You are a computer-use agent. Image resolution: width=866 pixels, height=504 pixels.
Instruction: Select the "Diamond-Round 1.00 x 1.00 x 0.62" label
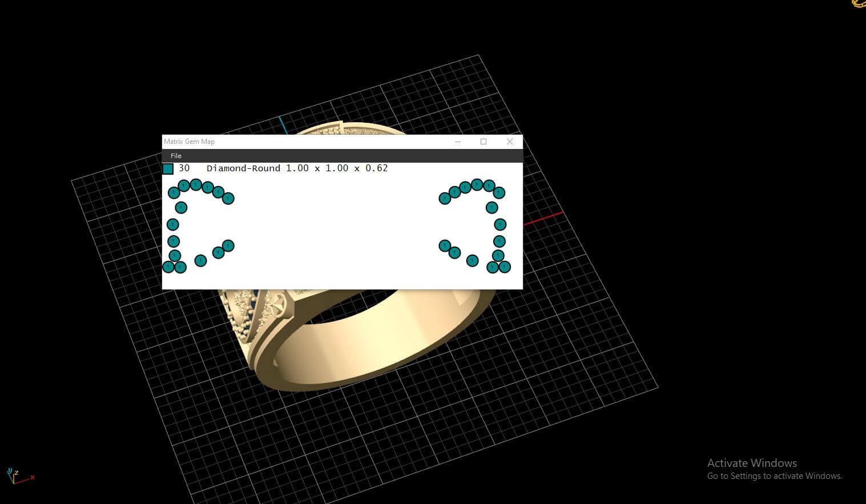click(x=297, y=168)
